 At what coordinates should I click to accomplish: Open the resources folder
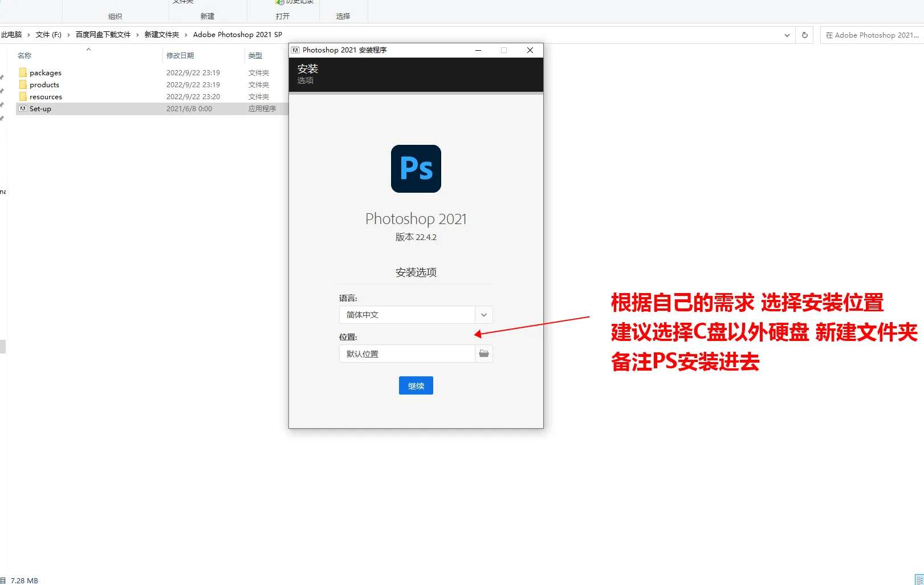tap(44, 96)
